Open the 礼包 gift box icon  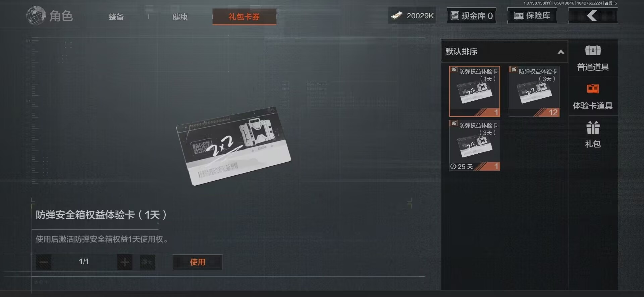593,128
